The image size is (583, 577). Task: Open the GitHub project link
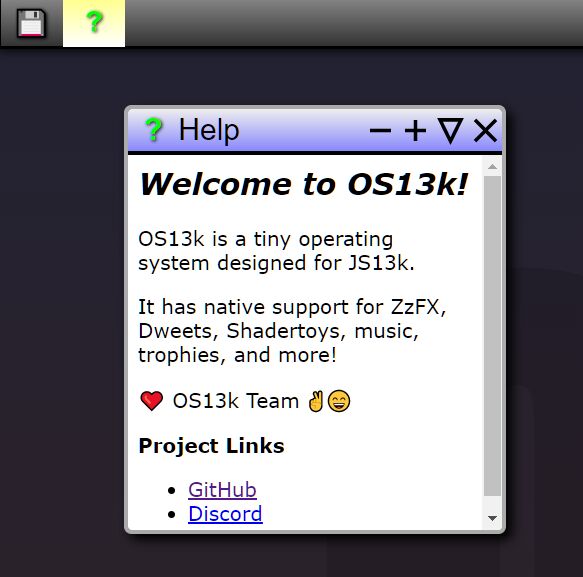click(x=222, y=490)
